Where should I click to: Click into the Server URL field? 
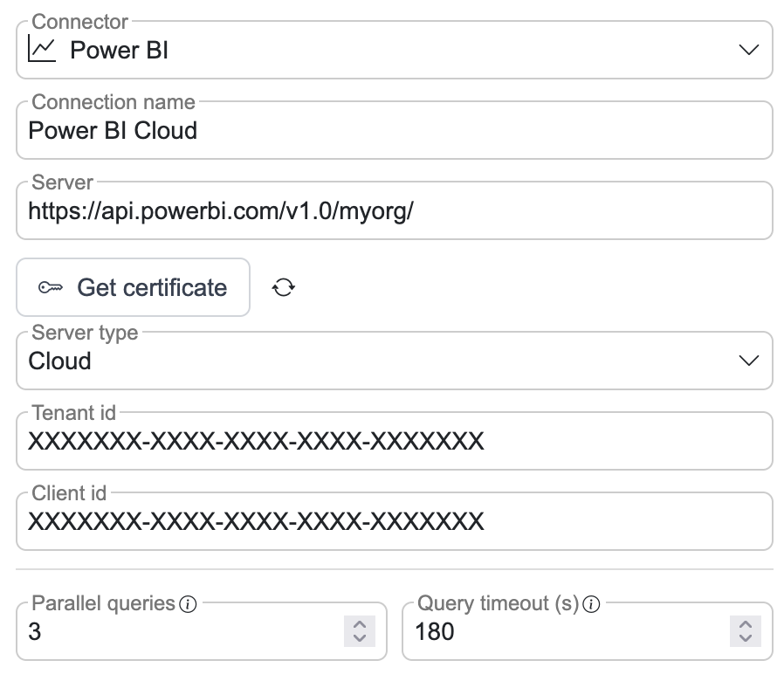[393, 211]
